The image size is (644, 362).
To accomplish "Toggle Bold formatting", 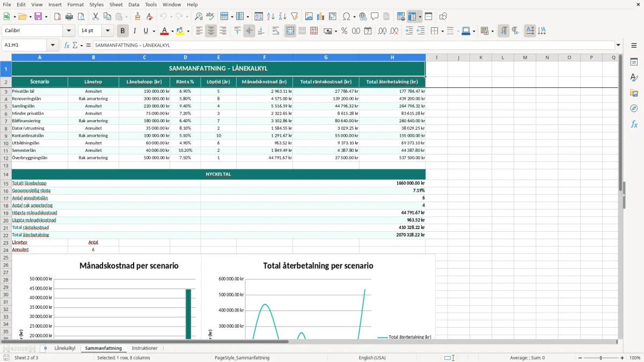I will coord(122,31).
